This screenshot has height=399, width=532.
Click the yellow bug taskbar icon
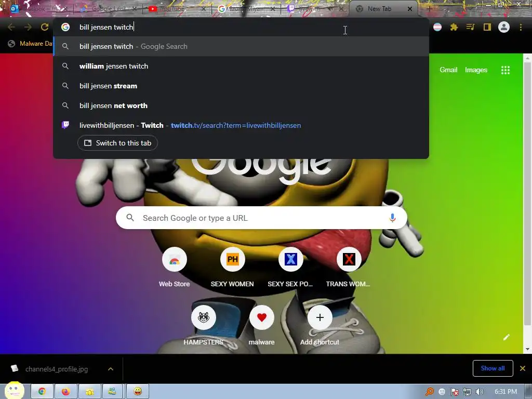click(89, 391)
